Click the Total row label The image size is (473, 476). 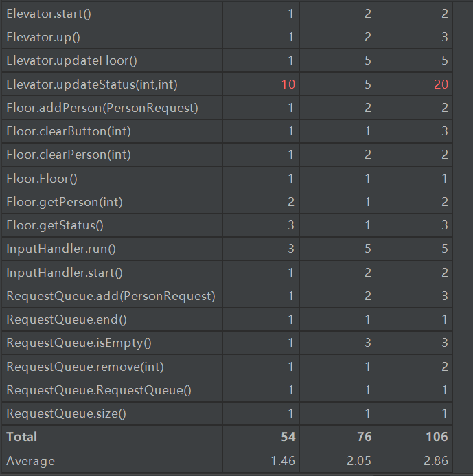21,437
